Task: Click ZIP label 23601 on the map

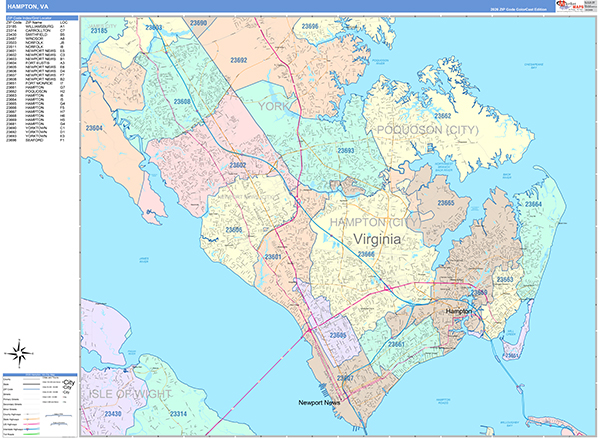Action: coord(273,257)
